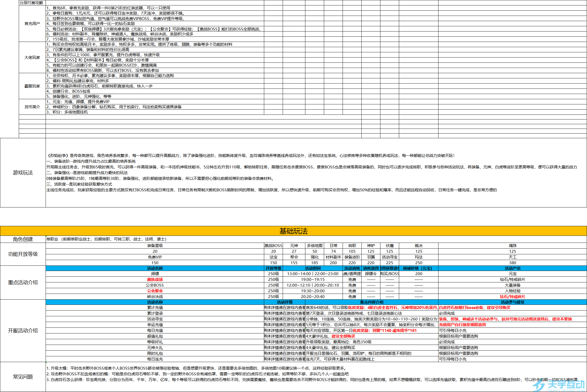The height and width of the screenshot is (392, 587).
Task: Select the 材料副本 cell
Action: tap(333, 257)
